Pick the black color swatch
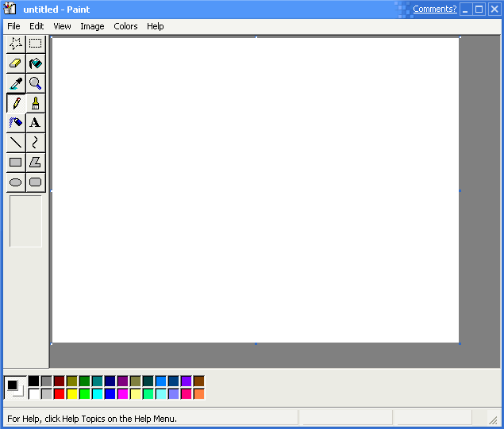This screenshot has height=429, width=504. 33,381
